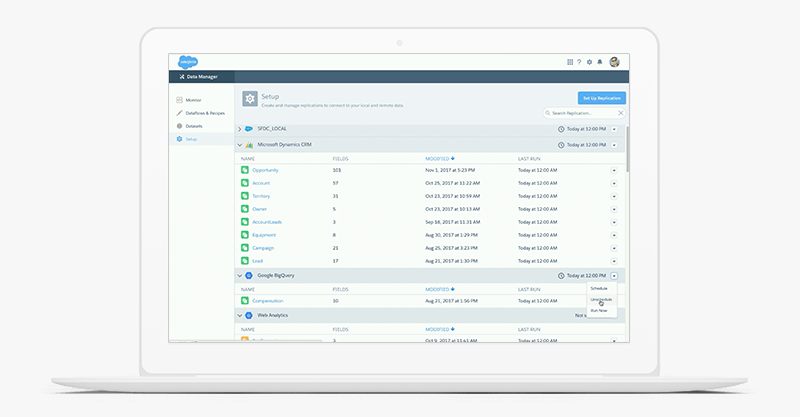Screen dimensions: 800x417
Task: Sort Microsoft Dynamics CRM table by Modified
Action: [440, 159]
